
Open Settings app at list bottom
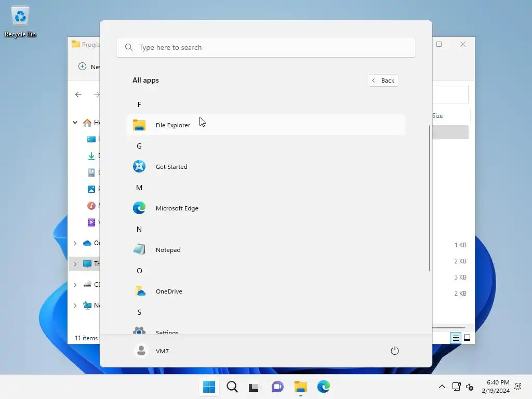pyautogui.click(x=265, y=330)
